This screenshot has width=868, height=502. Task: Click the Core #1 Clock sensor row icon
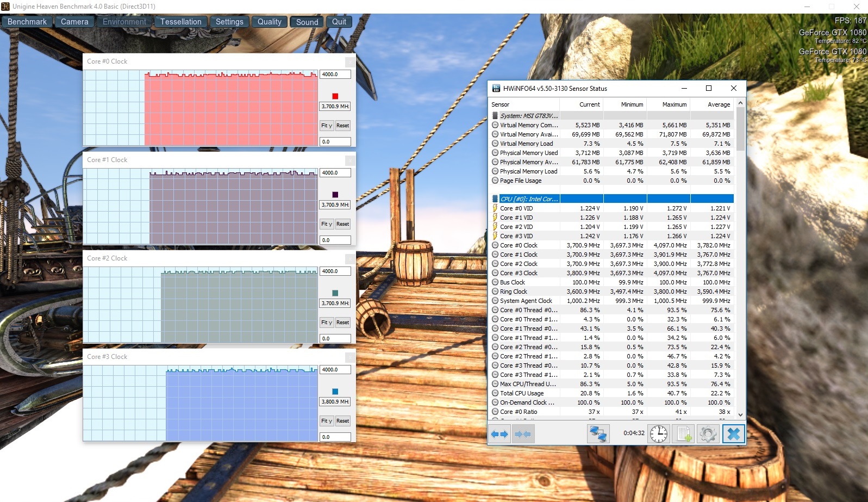(x=495, y=255)
